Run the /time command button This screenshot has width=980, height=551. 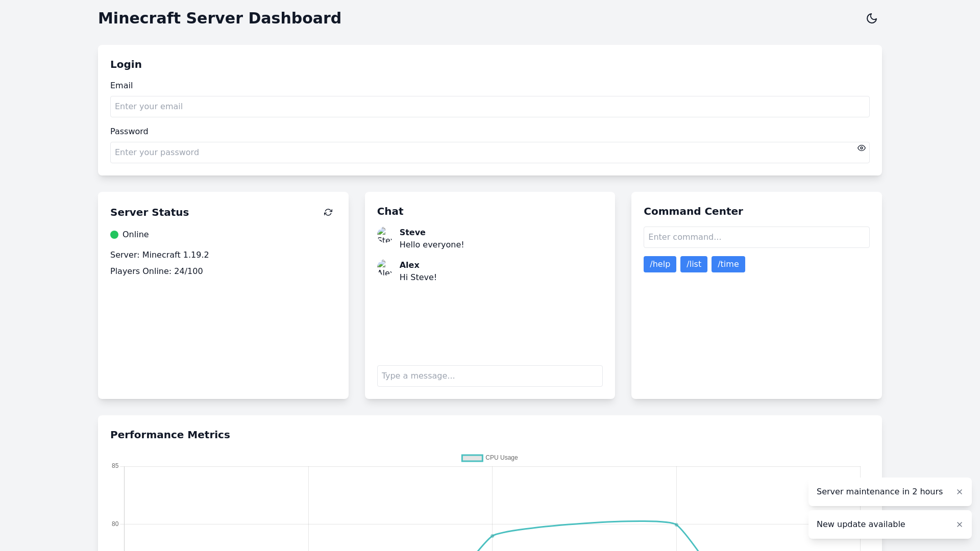728,264
